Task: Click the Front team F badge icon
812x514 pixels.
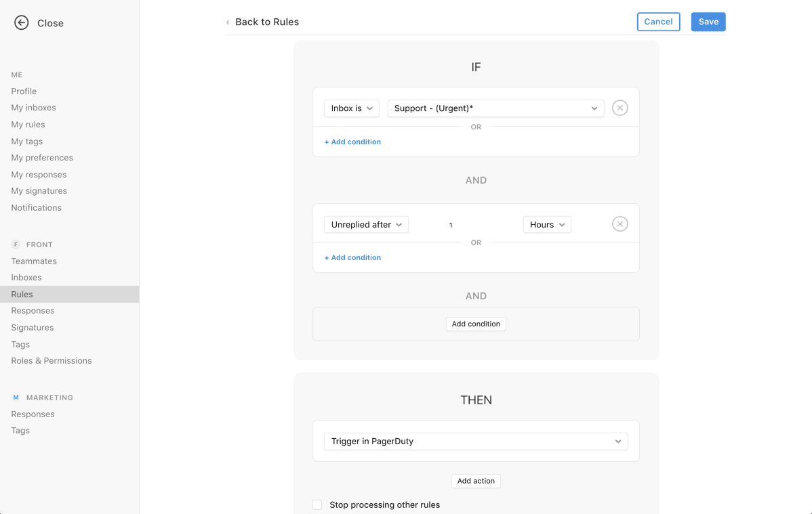Action: 16,244
